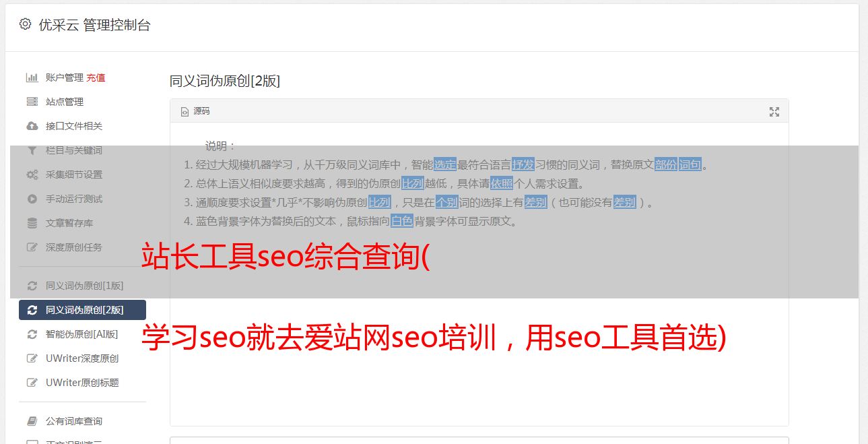Click the gear icon beside 优采云 管理控制台
This screenshot has height=444, width=868.
point(25,24)
